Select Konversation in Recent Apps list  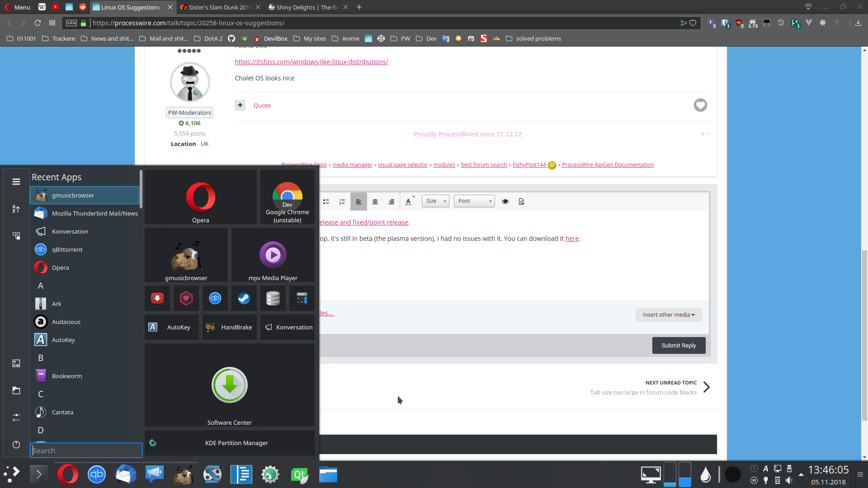tap(70, 231)
